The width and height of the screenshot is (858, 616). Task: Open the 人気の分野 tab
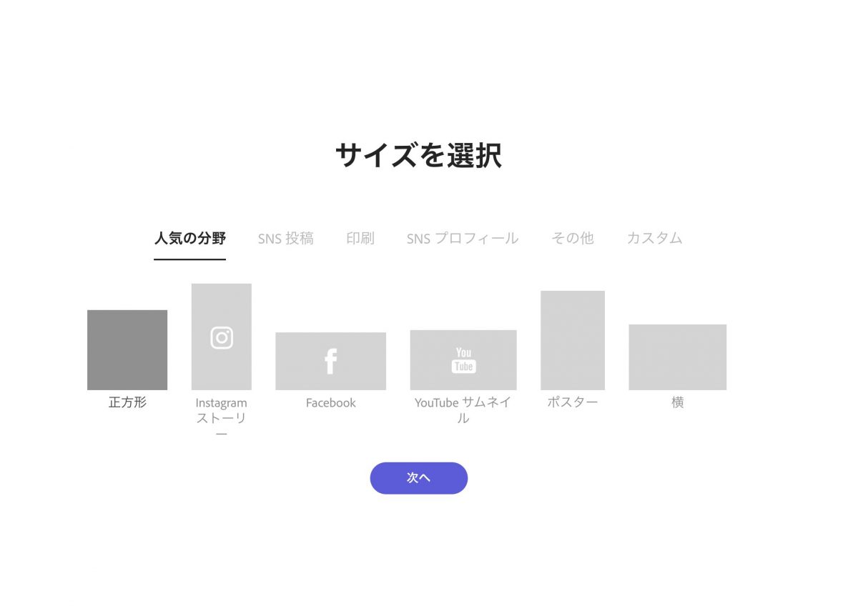click(189, 238)
